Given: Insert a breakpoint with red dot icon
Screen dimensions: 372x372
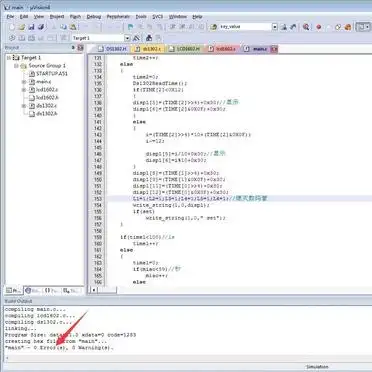Looking at the screenshot, I should point(319,27).
